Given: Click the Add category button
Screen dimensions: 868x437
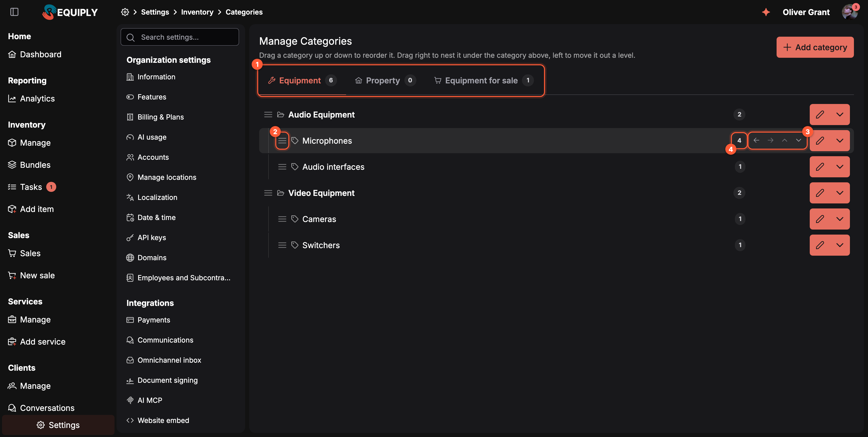Looking at the screenshot, I should click(815, 47).
